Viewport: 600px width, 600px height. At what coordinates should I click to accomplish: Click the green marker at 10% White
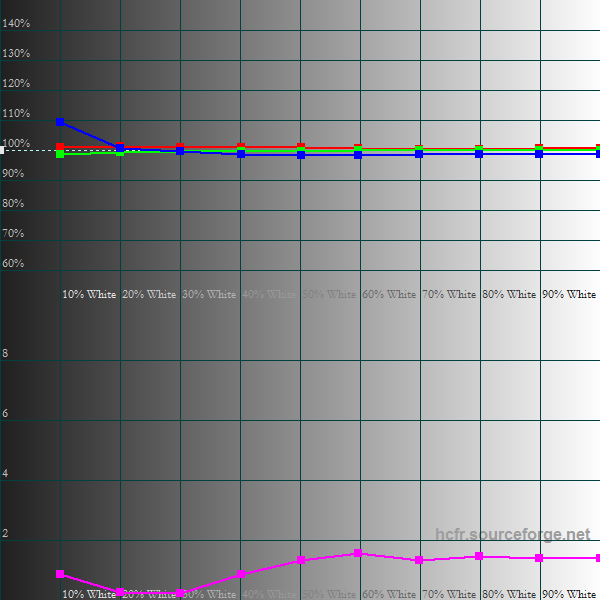click(x=60, y=154)
